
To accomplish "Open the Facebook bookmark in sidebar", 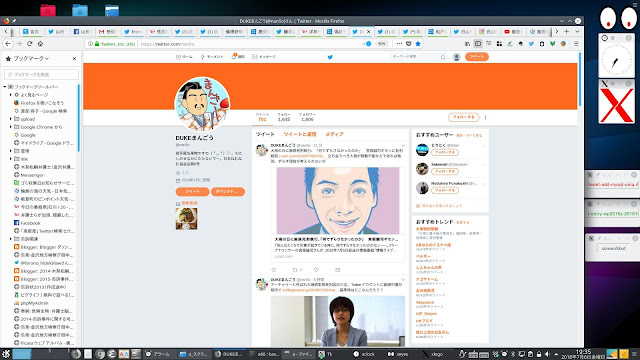I will coord(30,223).
